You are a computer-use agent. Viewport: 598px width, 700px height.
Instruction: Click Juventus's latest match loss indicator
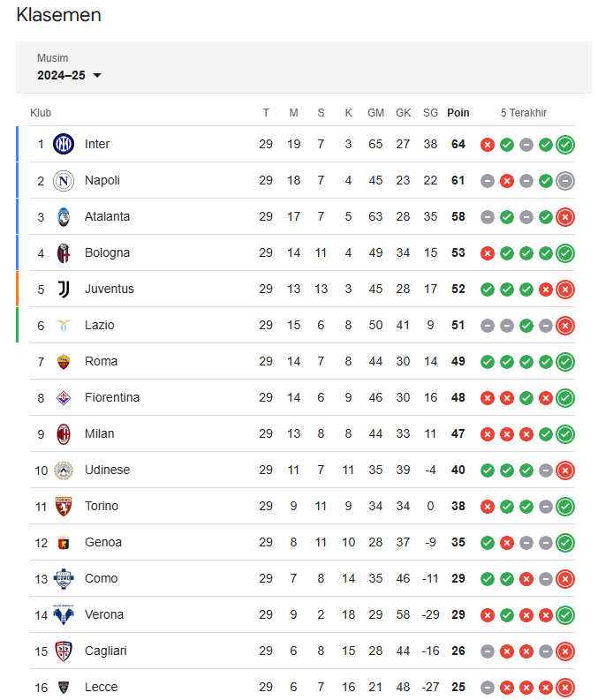(565, 290)
